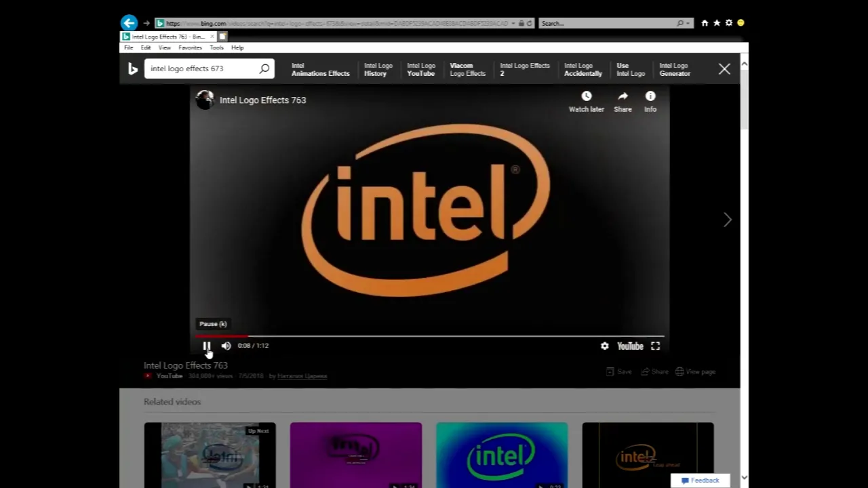
Task: Close the video detail view with the X
Action: pyautogui.click(x=724, y=69)
